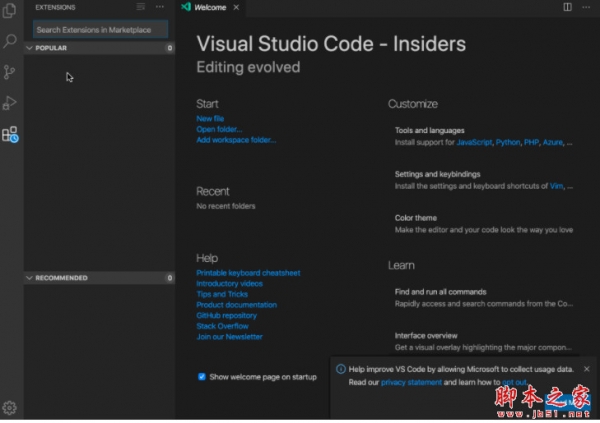This screenshot has height=423, width=600.
Task: Open the Manage gear menu
Action: coord(10,408)
